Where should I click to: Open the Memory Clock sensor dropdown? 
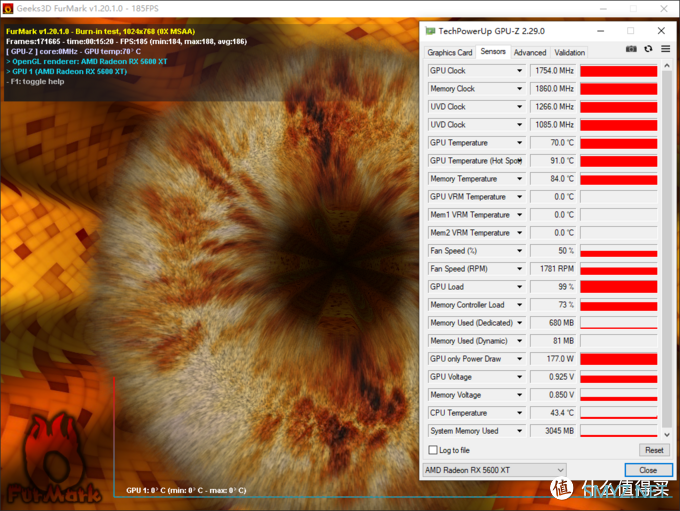pyautogui.click(x=519, y=88)
